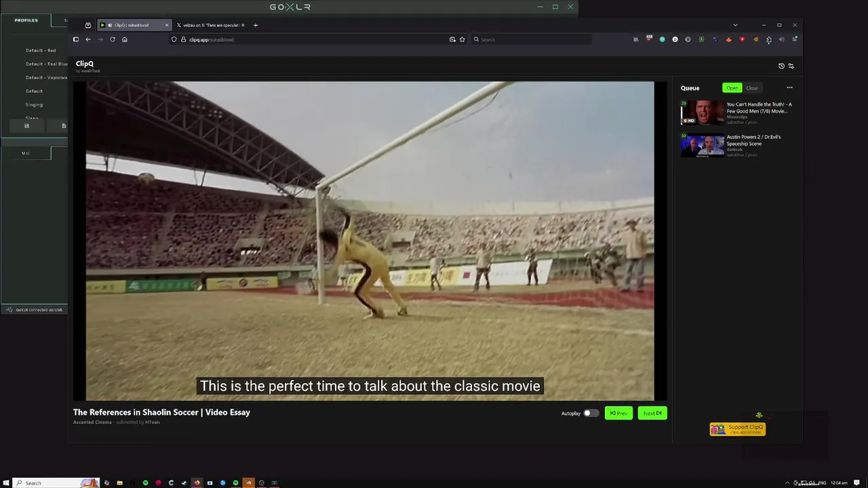Click the ClipQ logo

click(85, 64)
